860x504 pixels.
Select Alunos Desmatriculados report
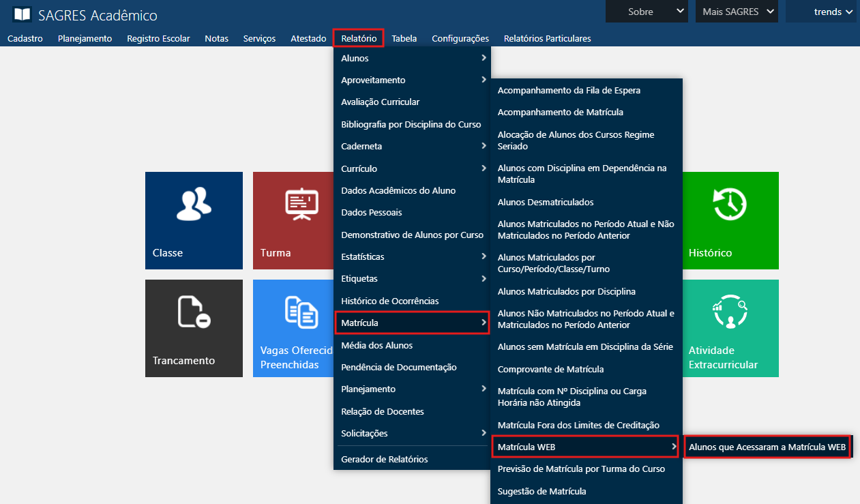pyautogui.click(x=546, y=202)
